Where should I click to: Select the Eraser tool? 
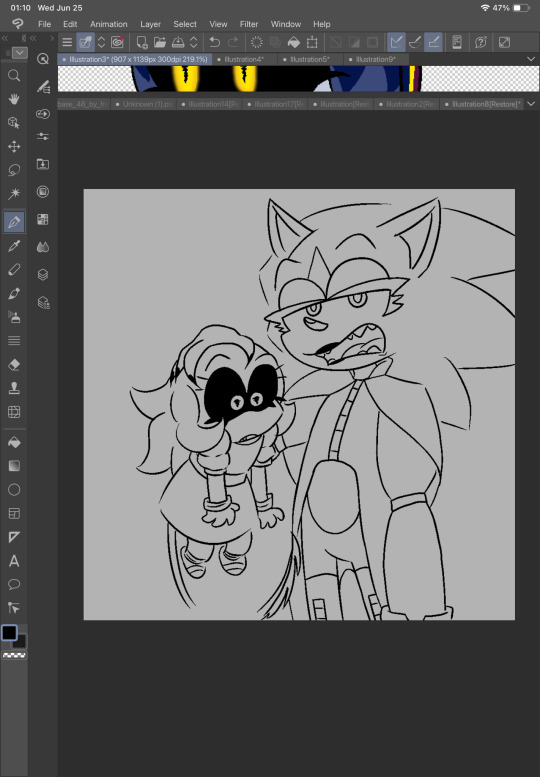click(x=14, y=365)
